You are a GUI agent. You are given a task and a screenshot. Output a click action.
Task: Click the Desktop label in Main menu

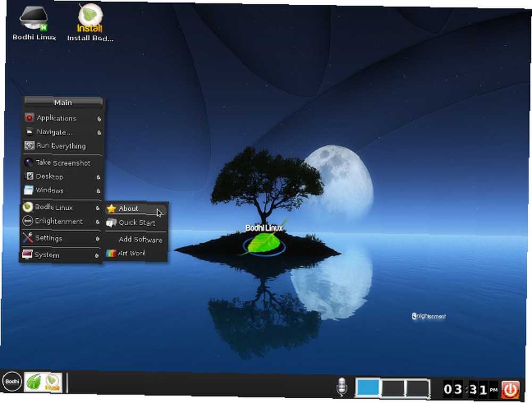pos(49,176)
